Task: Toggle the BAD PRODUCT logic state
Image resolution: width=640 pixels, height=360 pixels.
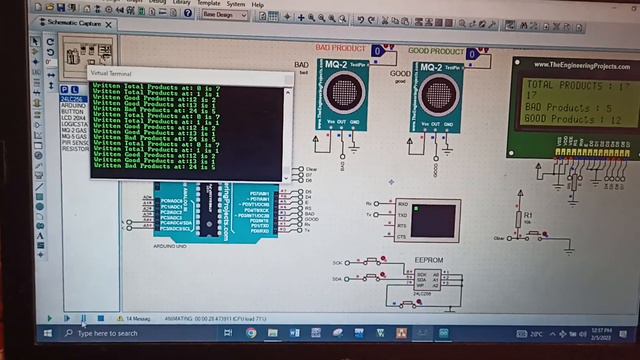Action: tap(378, 51)
